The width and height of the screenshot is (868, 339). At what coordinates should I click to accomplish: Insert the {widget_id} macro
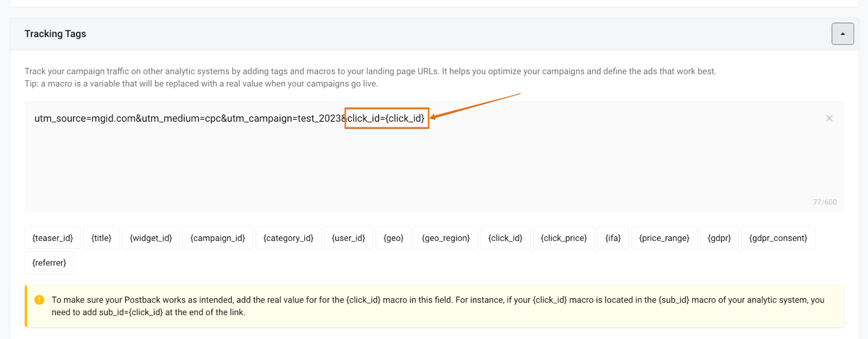151,238
